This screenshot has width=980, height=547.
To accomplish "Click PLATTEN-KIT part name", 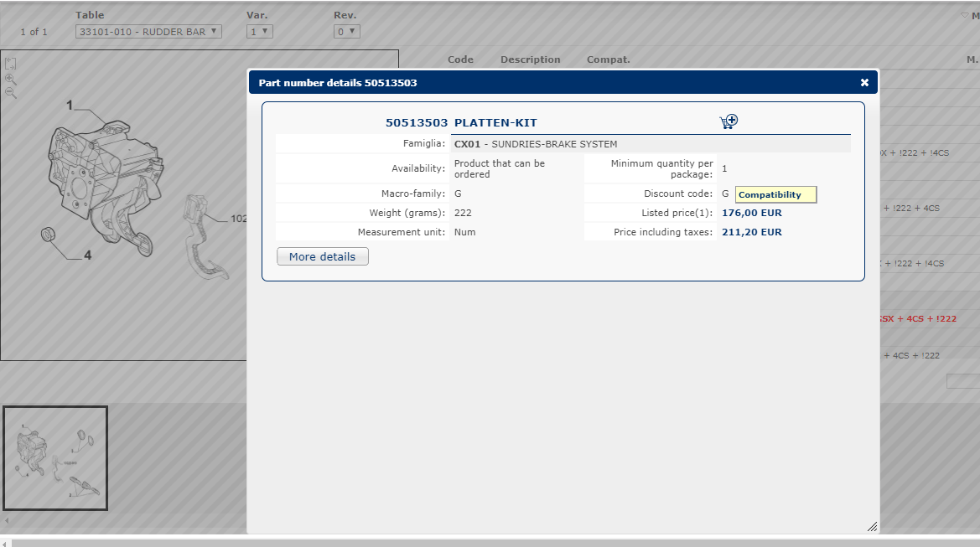I will pyautogui.click(x=495, y=123).
